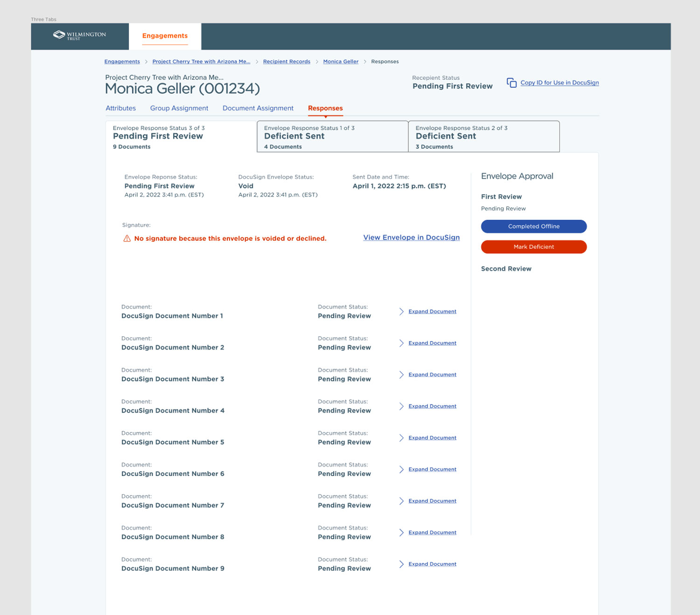Go to Engagements breadcrumb link

click(x=122, y=62)
